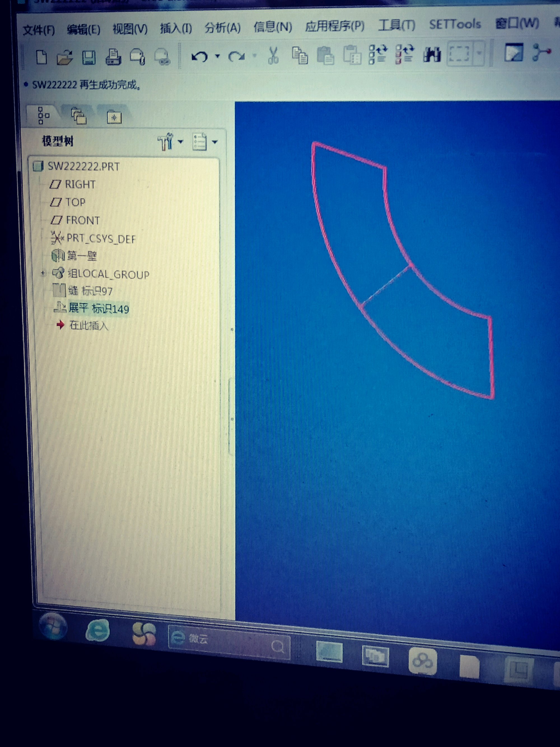The height and width of the screenshot is (747, 560).
Task: Open the undo history dropdown arrow
Action: pyautogui.click(x=217, y=56)
